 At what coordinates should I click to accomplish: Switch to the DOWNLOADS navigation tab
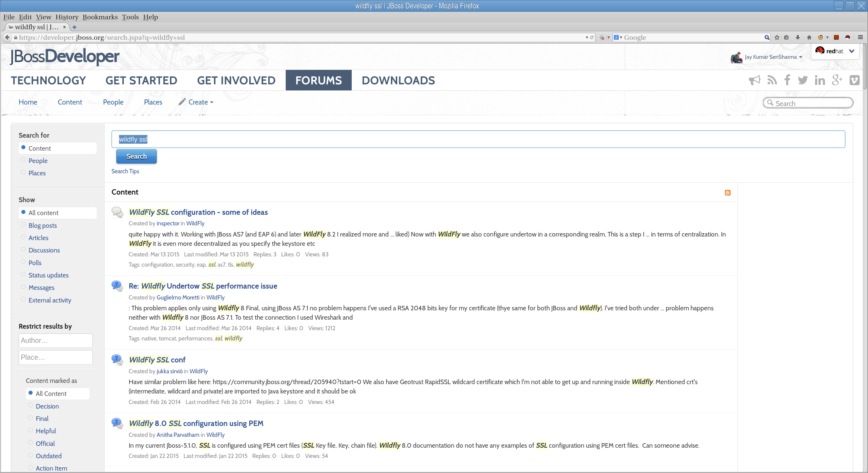398,80
